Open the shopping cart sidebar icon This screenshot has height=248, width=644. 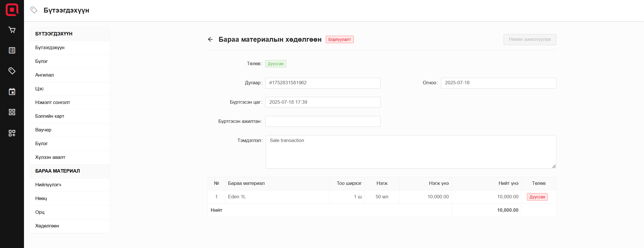tap(12, 30)
